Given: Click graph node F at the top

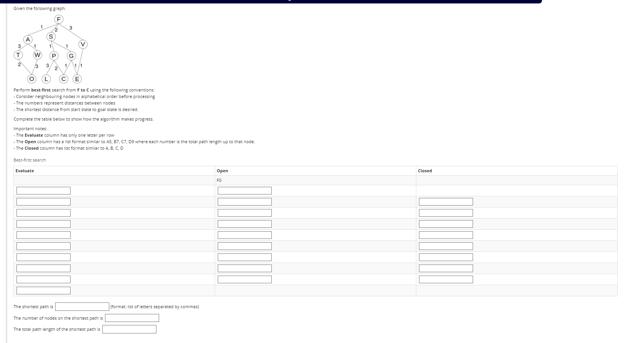Looking at the screenshot, I should coord(59,19).
